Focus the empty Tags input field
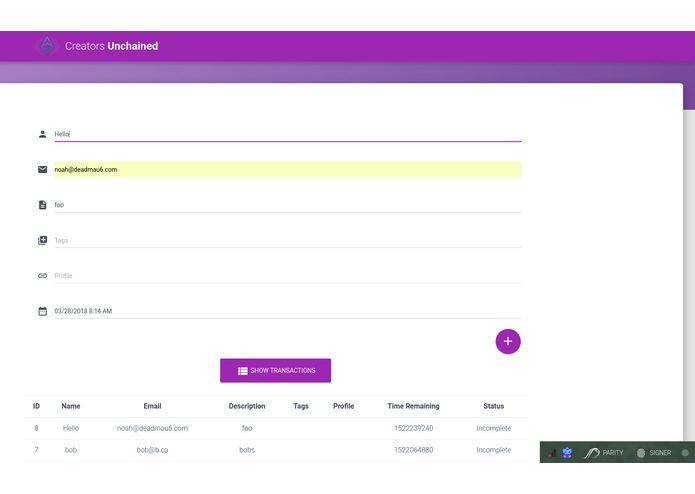The image size is (695, 494). (x=288, y=240)
